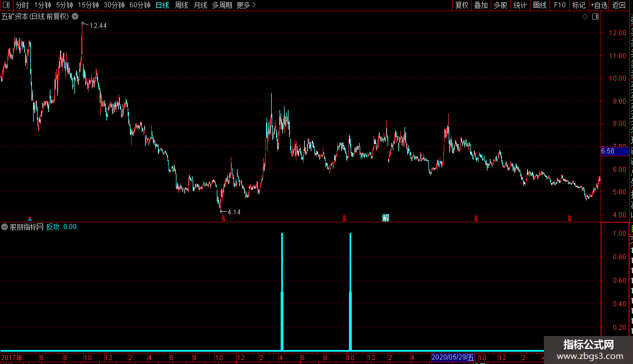The height and width of the screenshot is (364, 633).
Task: Switch to 周线 weekly chart tab
Action: 181,5
